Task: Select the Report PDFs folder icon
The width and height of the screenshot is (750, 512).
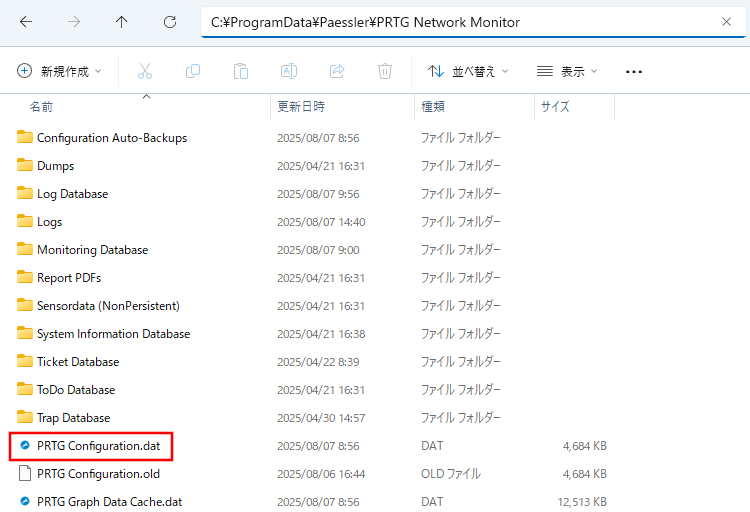Action: click(x=25, y=277)
